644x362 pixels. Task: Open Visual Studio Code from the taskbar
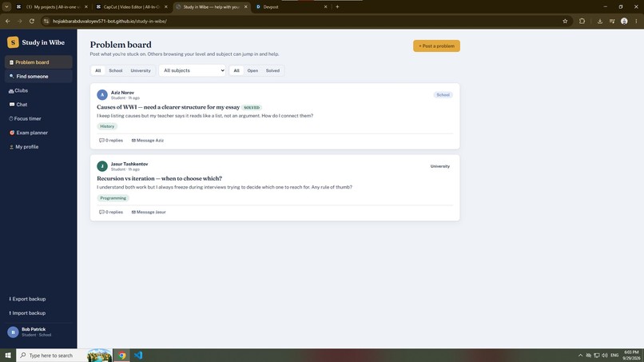click(x=138, y=356)
